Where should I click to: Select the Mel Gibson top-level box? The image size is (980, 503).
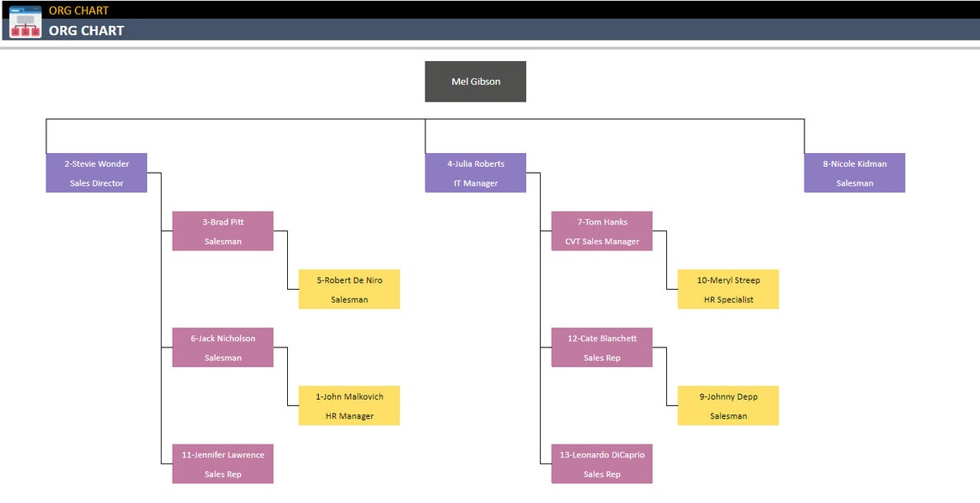(x=475, y=81)
